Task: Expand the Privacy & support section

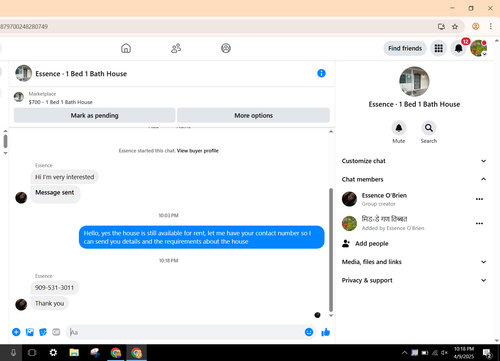Action: tap(414, 280)
